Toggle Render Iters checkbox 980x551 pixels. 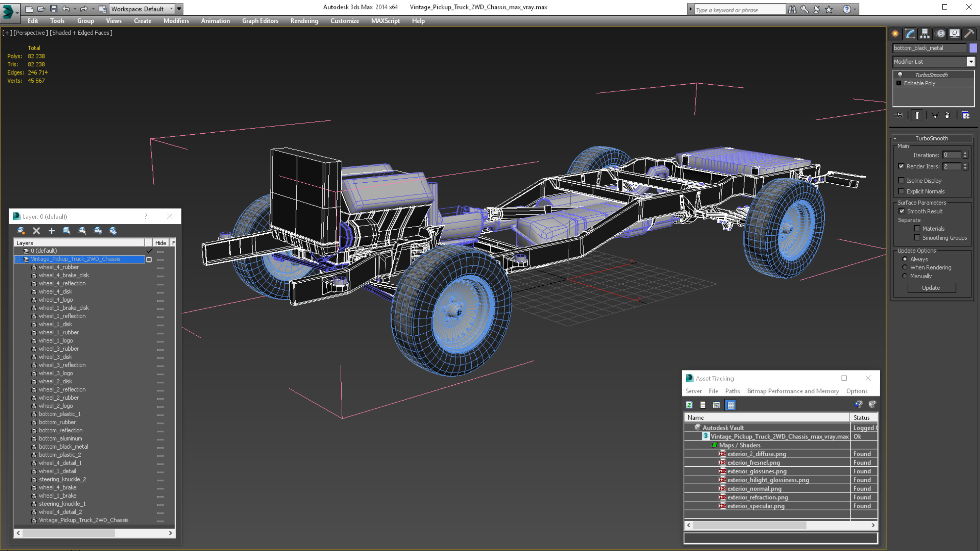(x=901, y=166)
